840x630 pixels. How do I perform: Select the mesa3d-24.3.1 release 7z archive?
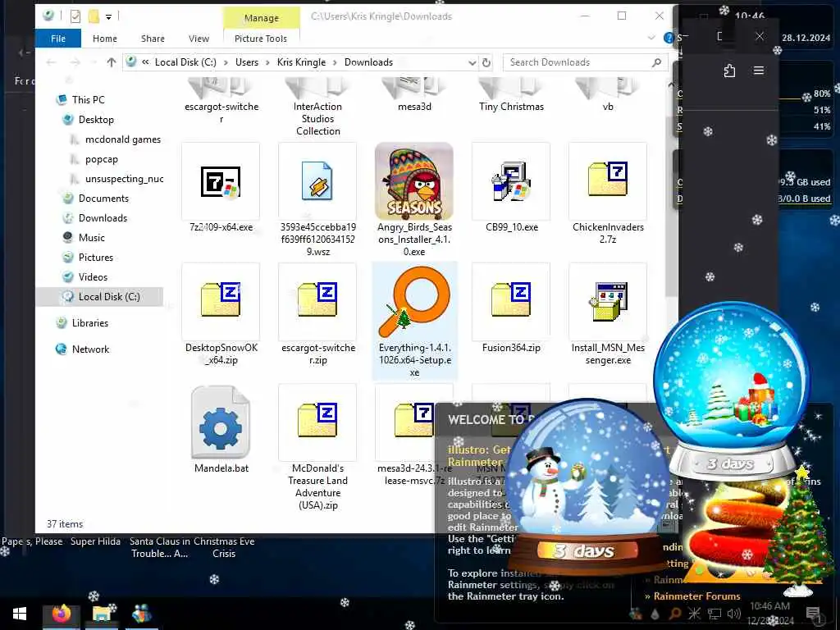414,435
